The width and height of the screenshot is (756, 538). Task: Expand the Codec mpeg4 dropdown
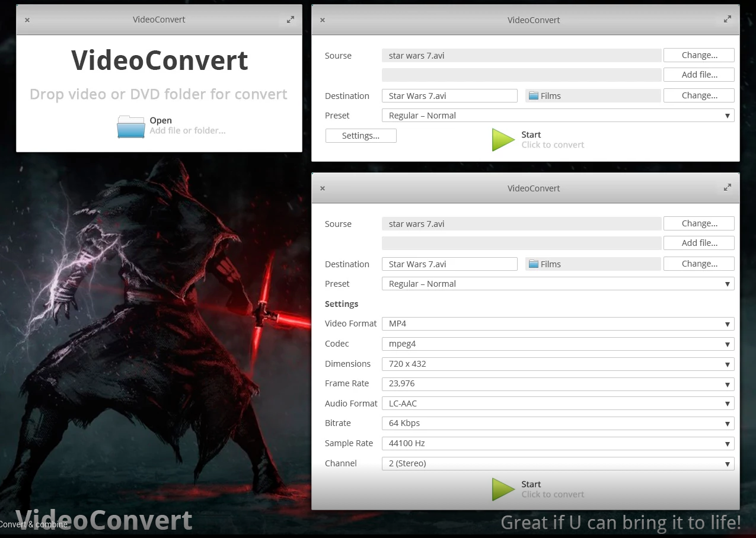click(558, 344)
